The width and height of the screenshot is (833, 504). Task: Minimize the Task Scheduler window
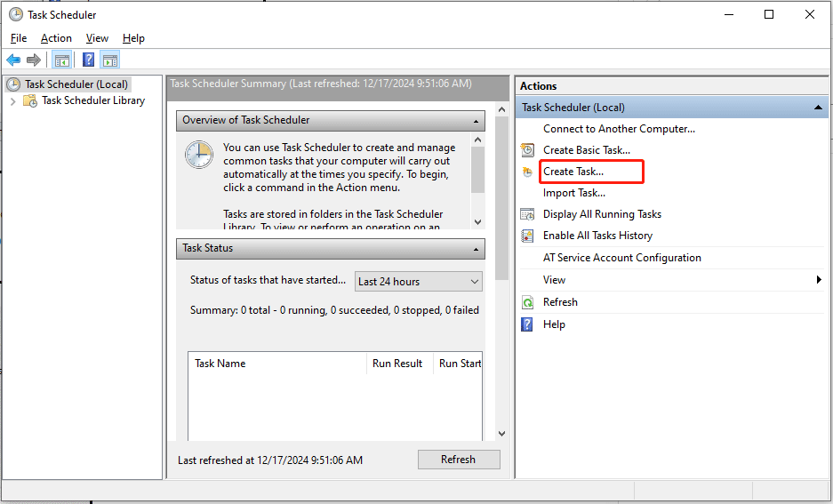[729, 14]
